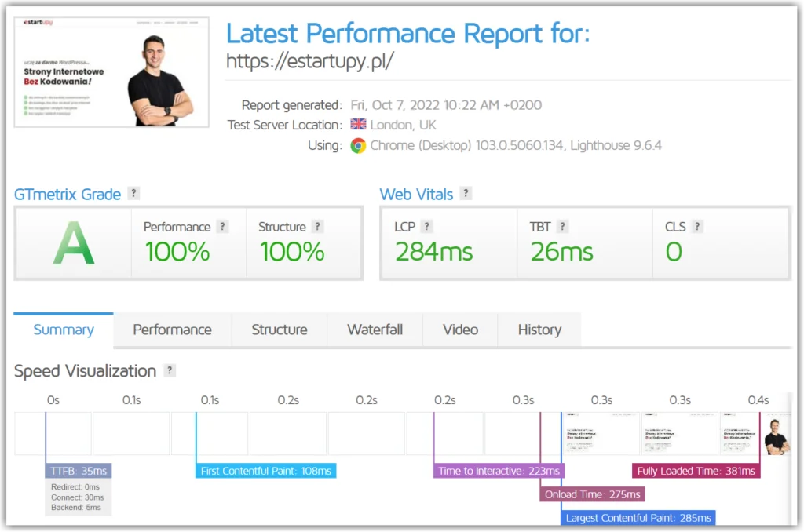Click the First Contentful Paint marker
The width and height of the screenshot is (804, 532).
[x=265, y=471]
